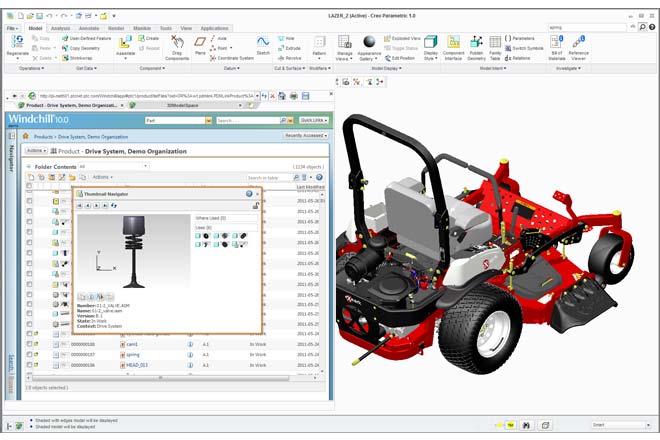Open the cam1 link
Image resolution: width=660 pixels, height=440 pixels.
pyautogui.click(x=132, y=344)
